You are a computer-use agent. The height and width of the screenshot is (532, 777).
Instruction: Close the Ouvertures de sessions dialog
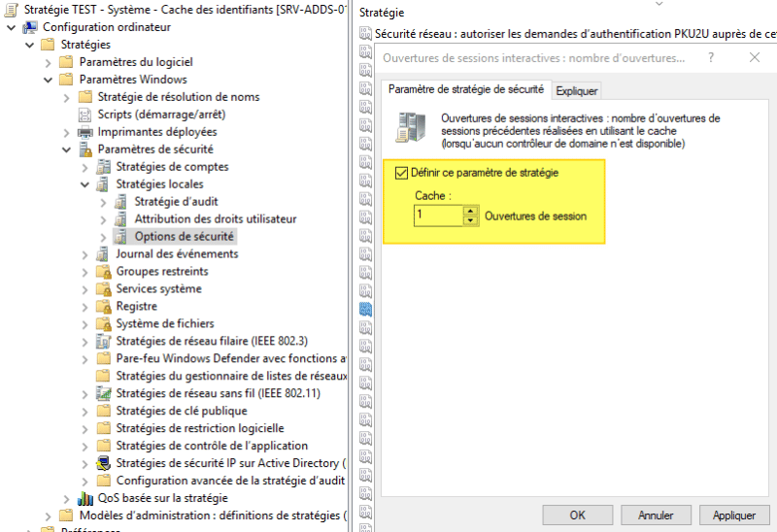coord(755,57)
